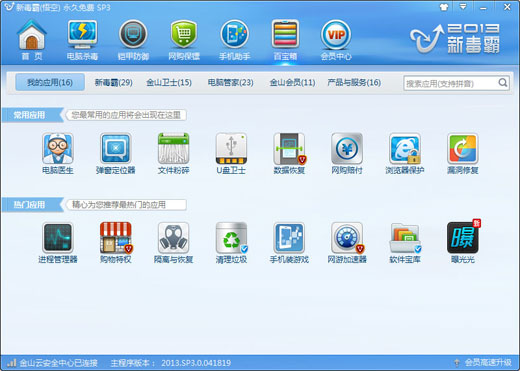The height and width of the screenshot is (371, 520).
Task: Launch 浏览器保护 browser protection app
Action: point(405,154)
